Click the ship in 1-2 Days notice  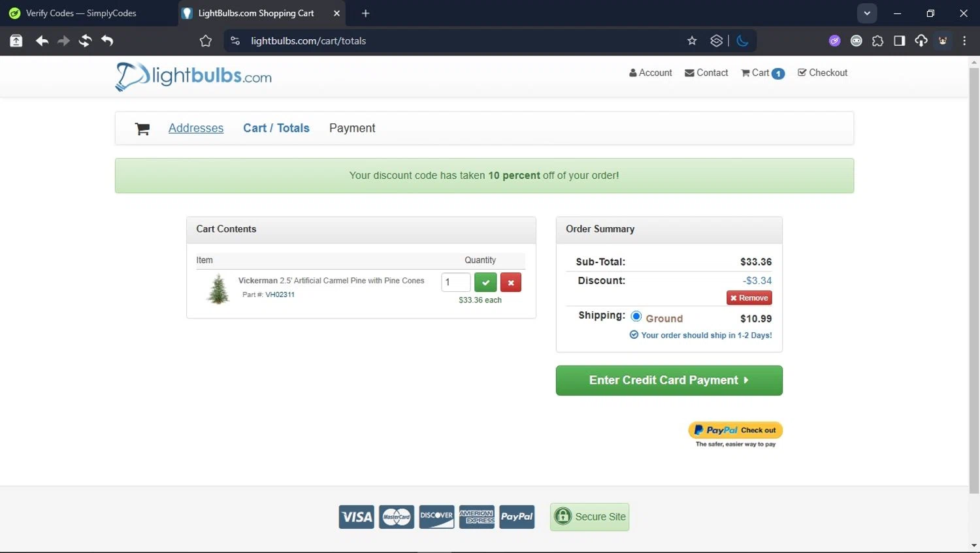(x=700, y=335)
